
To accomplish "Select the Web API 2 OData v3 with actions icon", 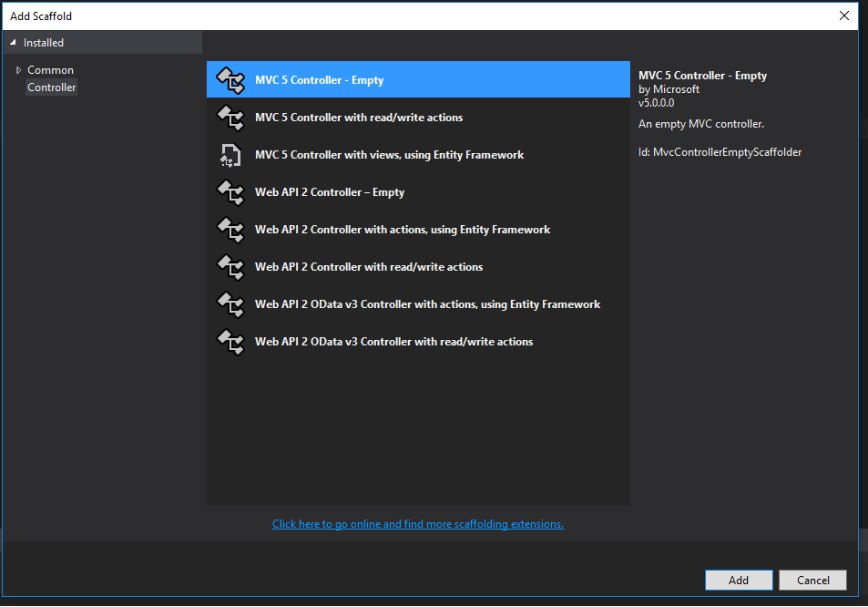I will [230, 304].
